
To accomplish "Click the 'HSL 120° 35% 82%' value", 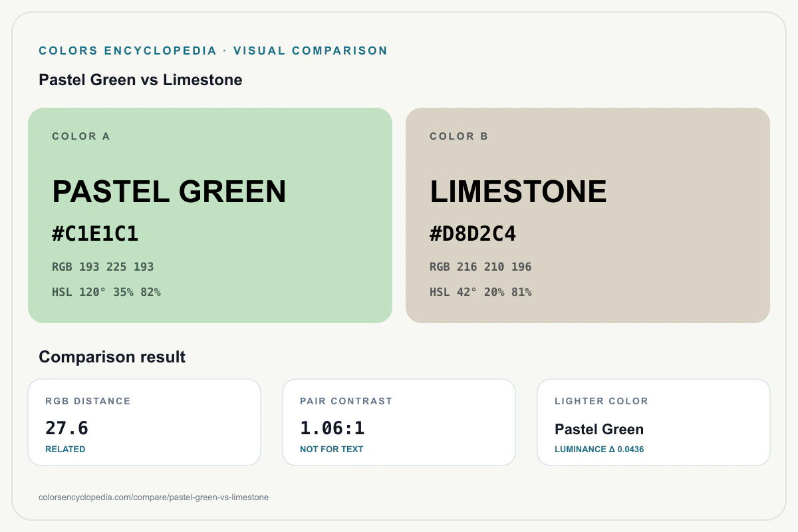I will click(106, 292).
